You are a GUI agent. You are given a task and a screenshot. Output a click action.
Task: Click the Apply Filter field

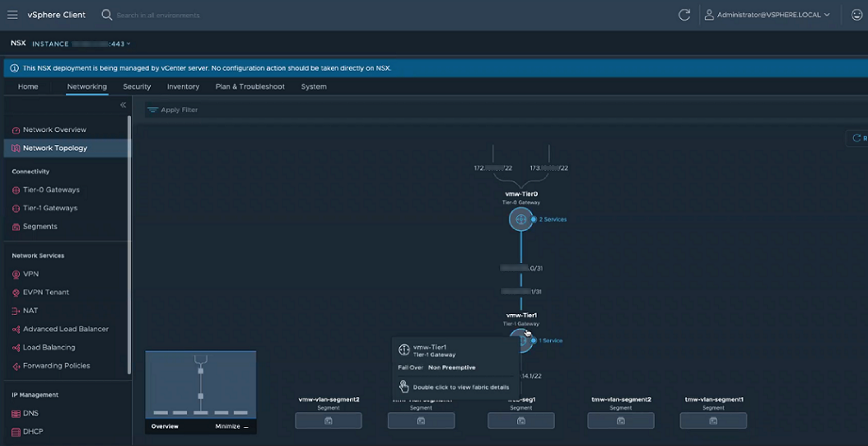(x=505, y=110)
